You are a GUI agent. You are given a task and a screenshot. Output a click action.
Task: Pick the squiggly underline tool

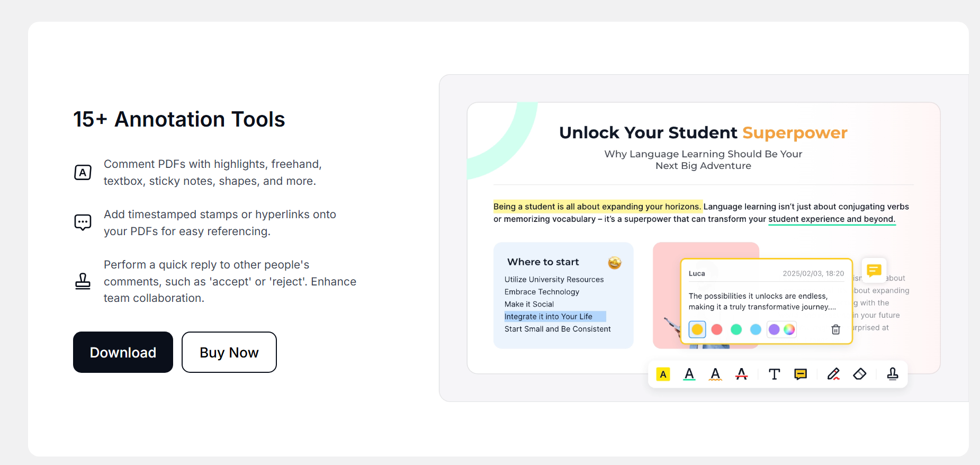coord(715,374)
